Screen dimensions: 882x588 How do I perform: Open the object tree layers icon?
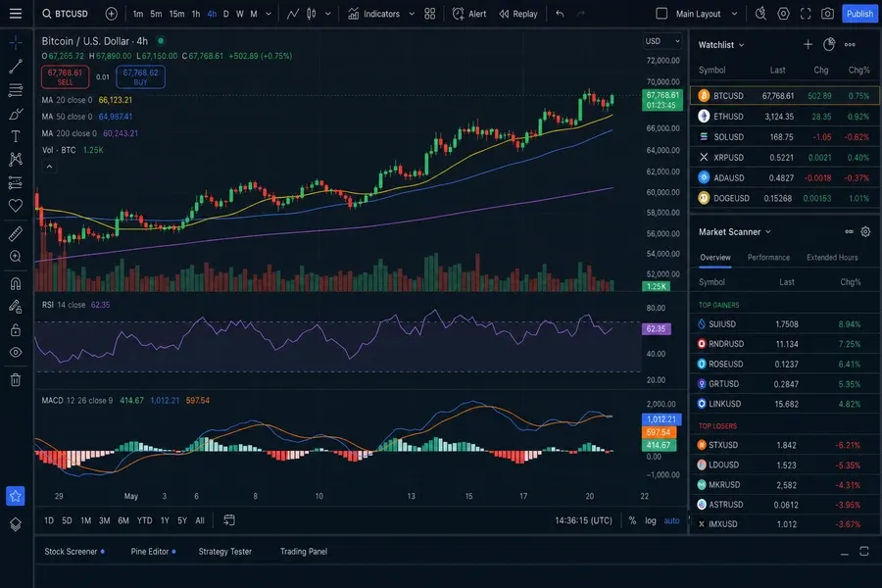click(16, 524)
